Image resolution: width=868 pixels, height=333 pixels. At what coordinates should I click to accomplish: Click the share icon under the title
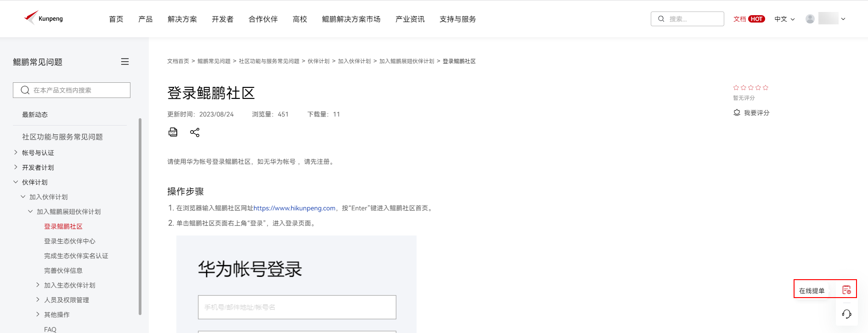[x=195, y=132]
